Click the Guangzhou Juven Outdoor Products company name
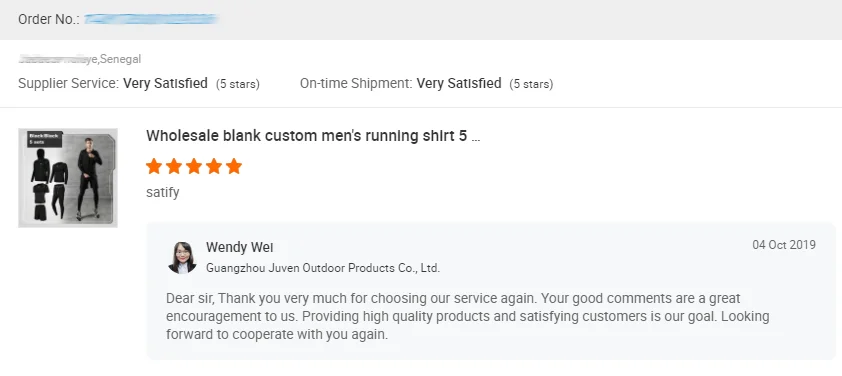The image size is (842, 376). pyautogui.click(x=323, y=268)
